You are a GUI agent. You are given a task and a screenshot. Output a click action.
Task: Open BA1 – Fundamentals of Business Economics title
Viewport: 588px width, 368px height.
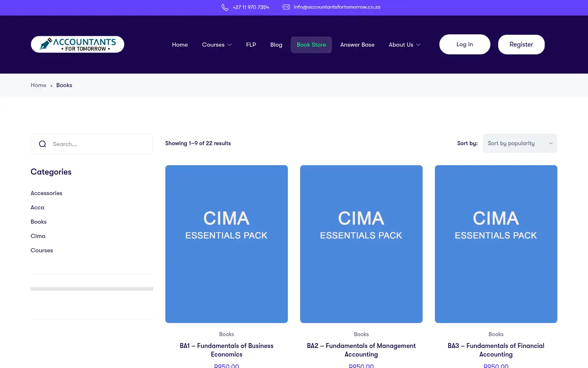pyautogui.click(x=227, y=350)
